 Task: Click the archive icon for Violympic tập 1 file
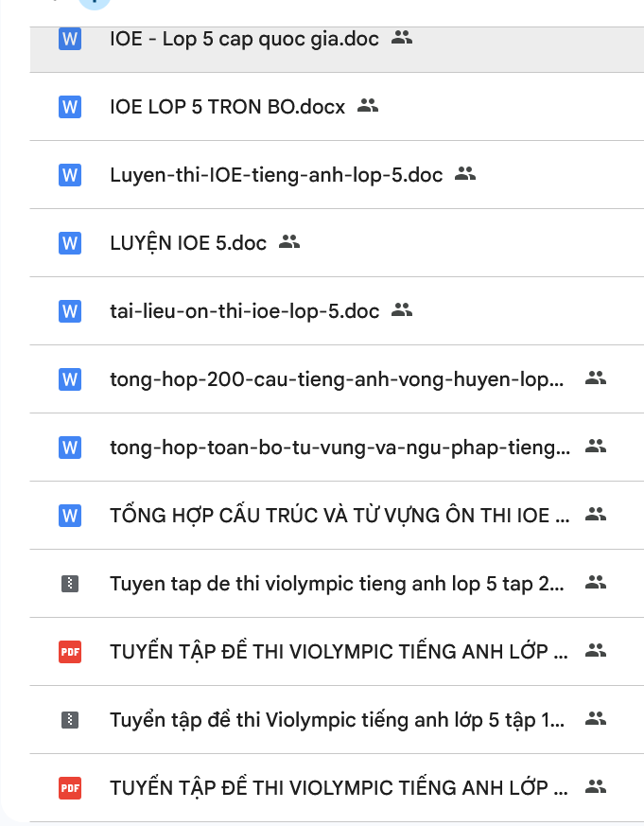[69, 720]
